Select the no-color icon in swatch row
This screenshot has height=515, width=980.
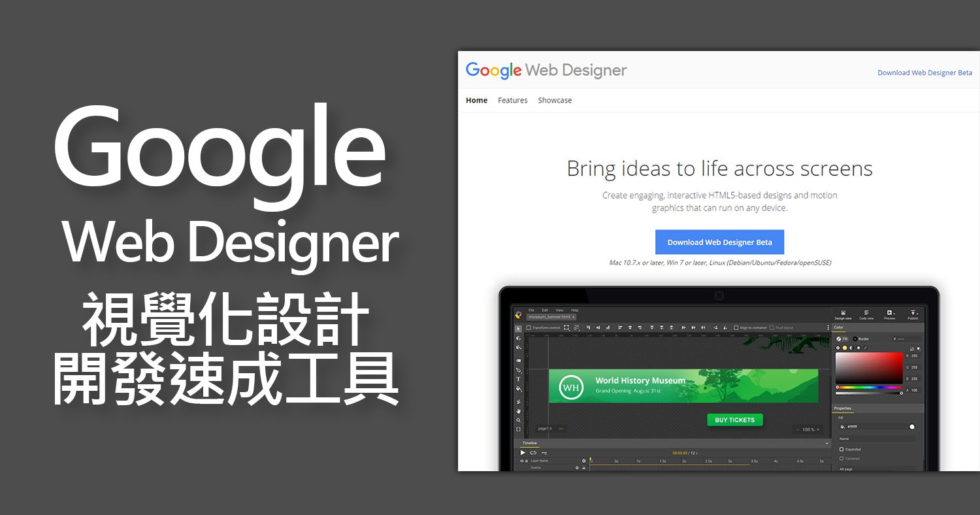(838, 348)
